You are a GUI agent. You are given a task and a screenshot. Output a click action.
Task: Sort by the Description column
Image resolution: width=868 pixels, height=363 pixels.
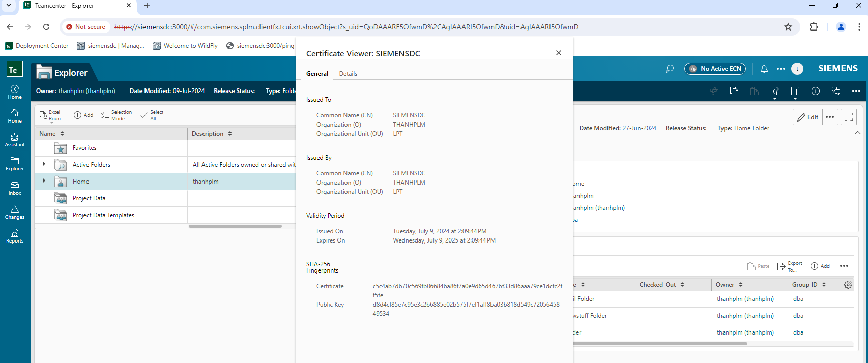pos(230,134)
